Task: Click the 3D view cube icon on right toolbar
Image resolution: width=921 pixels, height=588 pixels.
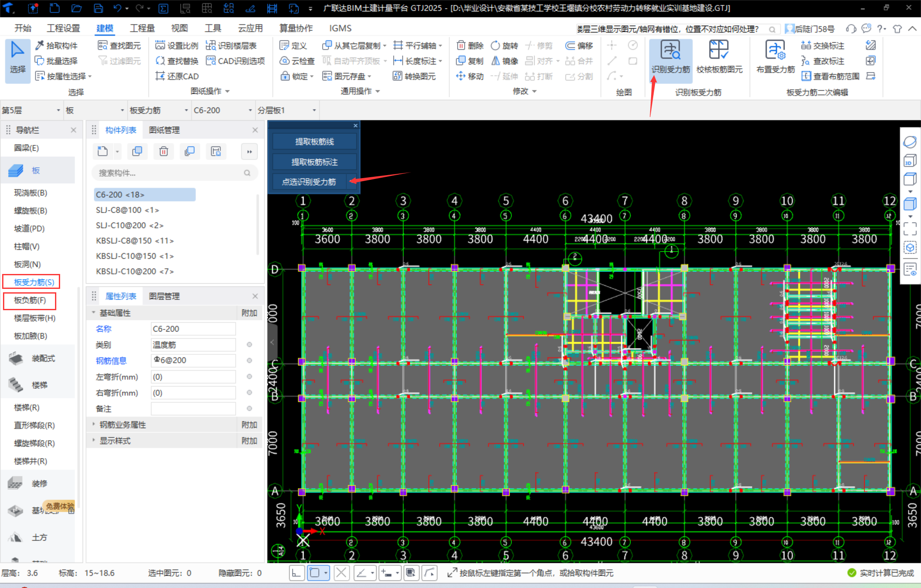Action: pyautogui.click(x=910, y=161)
